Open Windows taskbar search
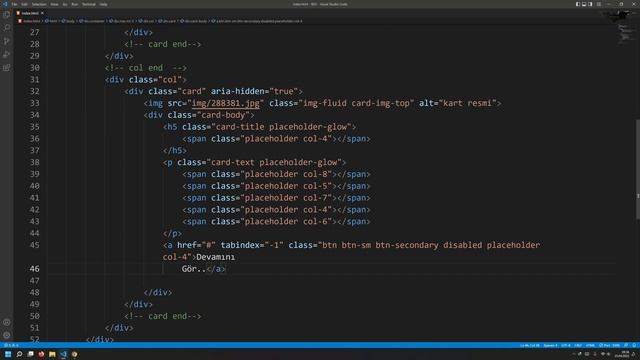This screenshot has width=640, height=360. click(19, 354)
